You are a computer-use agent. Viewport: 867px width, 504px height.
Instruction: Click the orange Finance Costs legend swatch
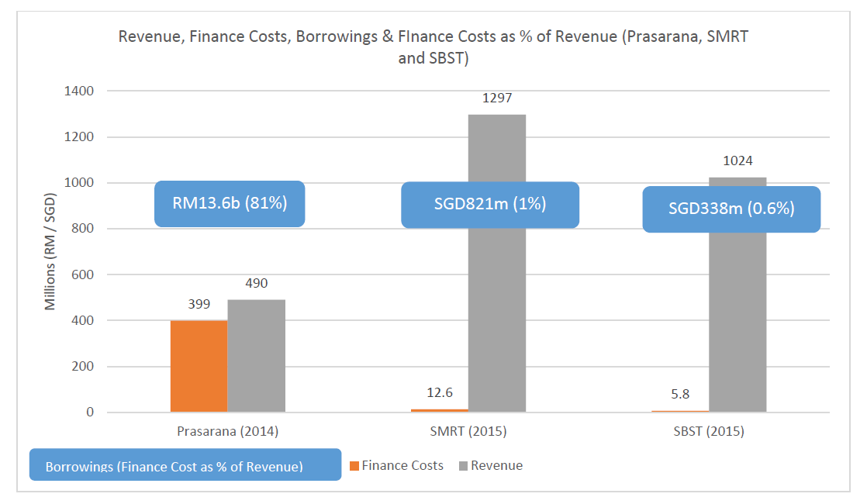(355, 466)
